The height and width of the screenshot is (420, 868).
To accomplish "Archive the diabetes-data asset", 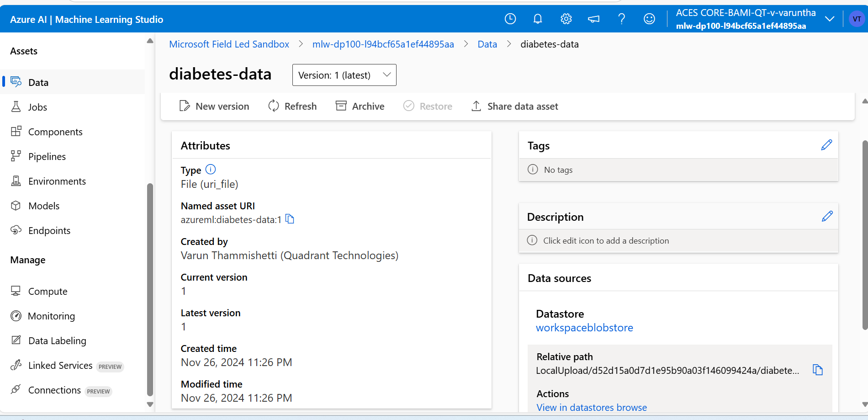I will 360,106.
